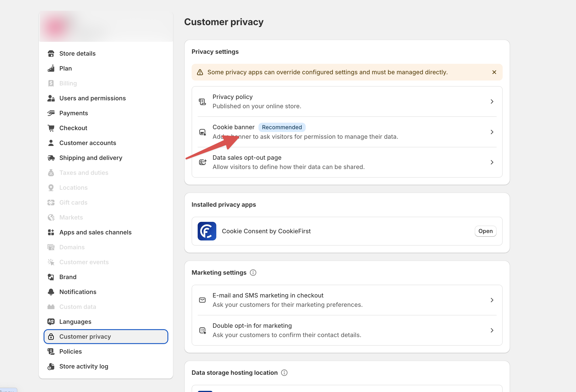Click the Notifications bell icon
Screen dimensions: 576x392
coord(51,292)
